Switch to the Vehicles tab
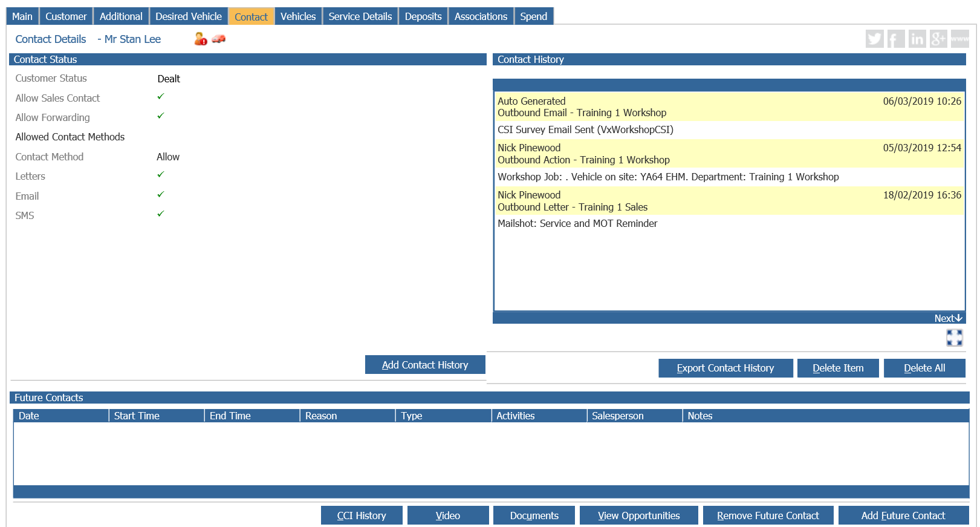This screenshot has height=527, width=980. click(x=298, y=16)
